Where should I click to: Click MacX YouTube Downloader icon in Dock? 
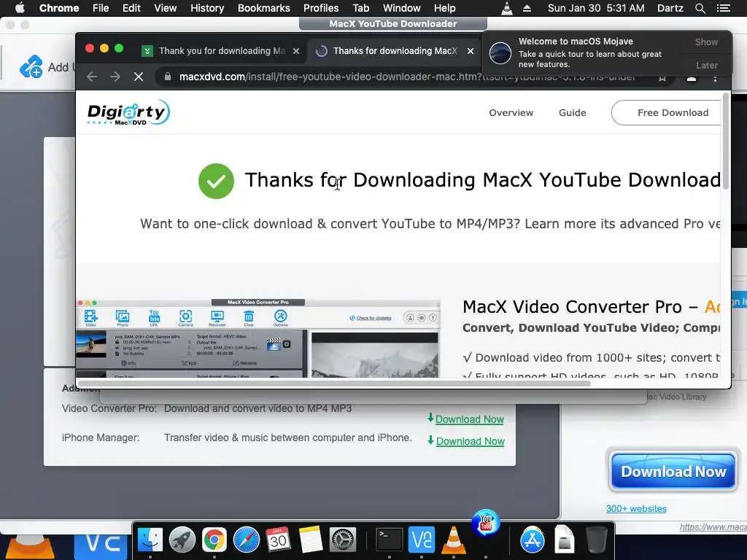485,522
